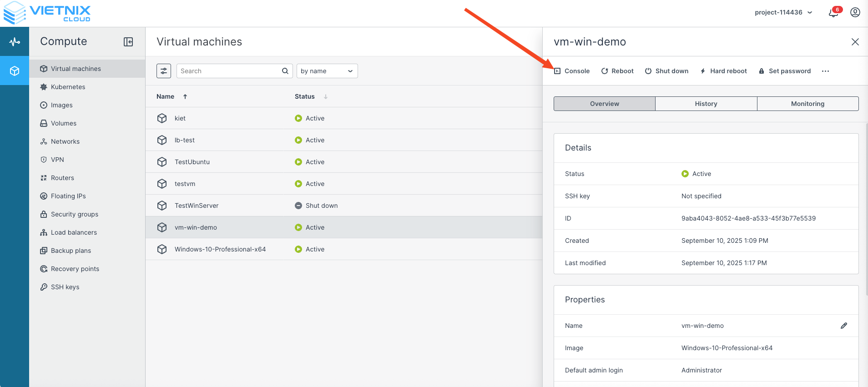The width and height of the screenshot is (868, 387).
Task: Collapse the Compute sidebar panel
Action: (x=128, y=42)
